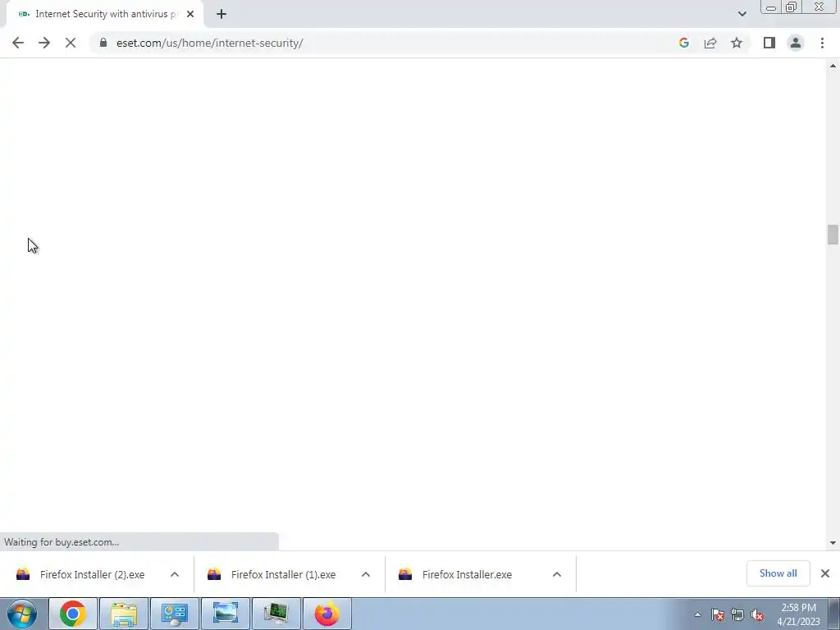Screen dimensions: 840x630
Task: Click the eset.com URL in the address bar
Action: pos(209,43)
